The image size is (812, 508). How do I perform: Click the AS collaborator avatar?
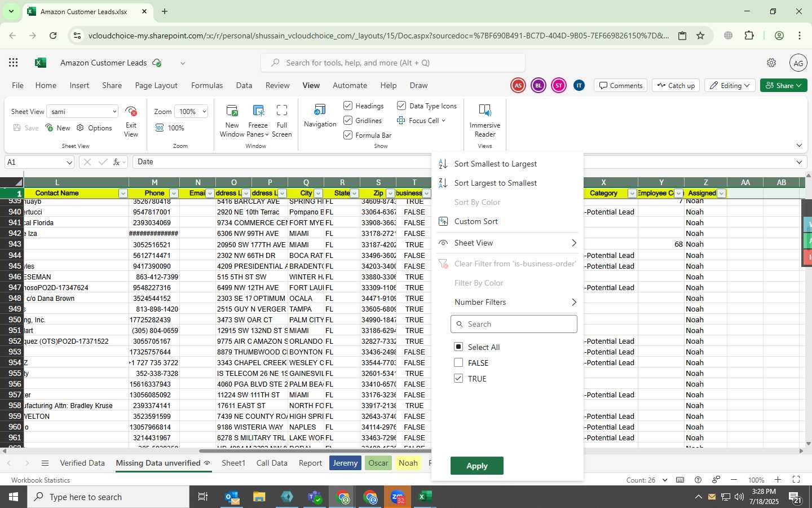[x=518, y=86]
